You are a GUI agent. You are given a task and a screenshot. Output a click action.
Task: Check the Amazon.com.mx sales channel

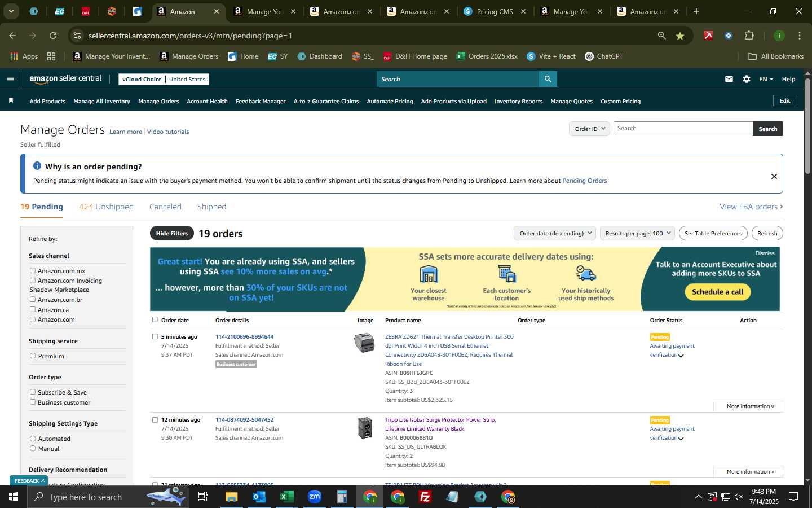pyautogui.click(x=33, y=271)
